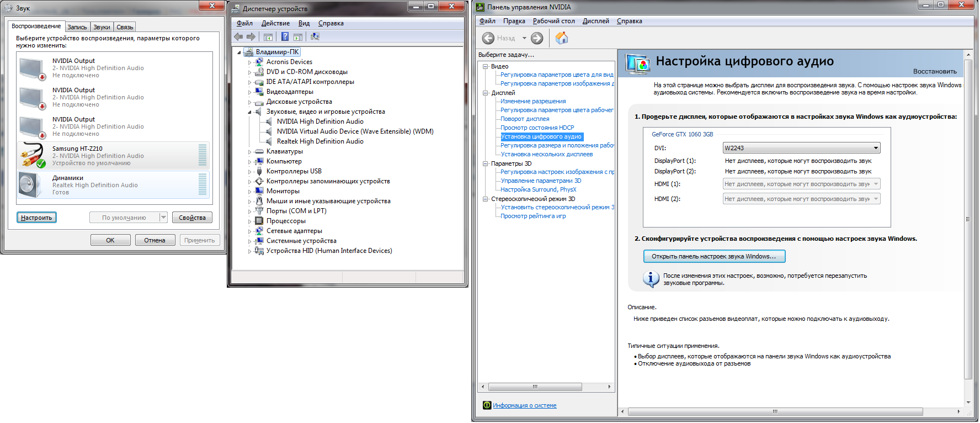
Task: Open Свойства for the selected sound device
Action: [x=192, y=218]
